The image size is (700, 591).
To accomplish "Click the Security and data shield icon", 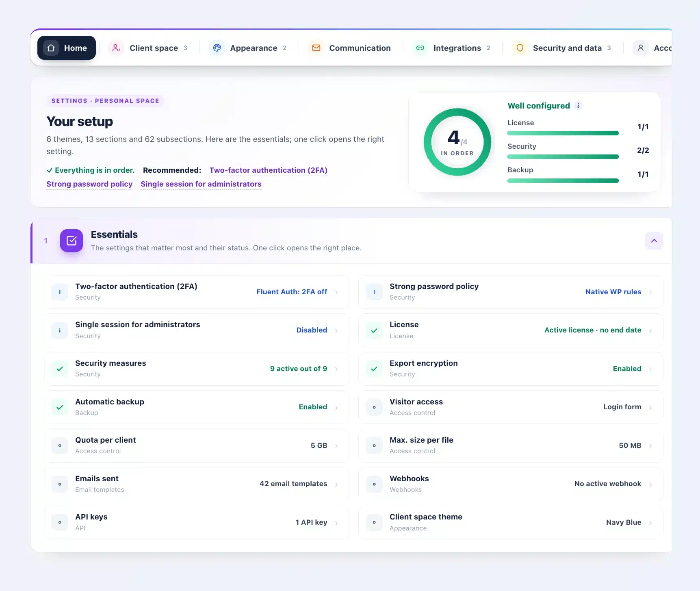I will coord(520,48).
